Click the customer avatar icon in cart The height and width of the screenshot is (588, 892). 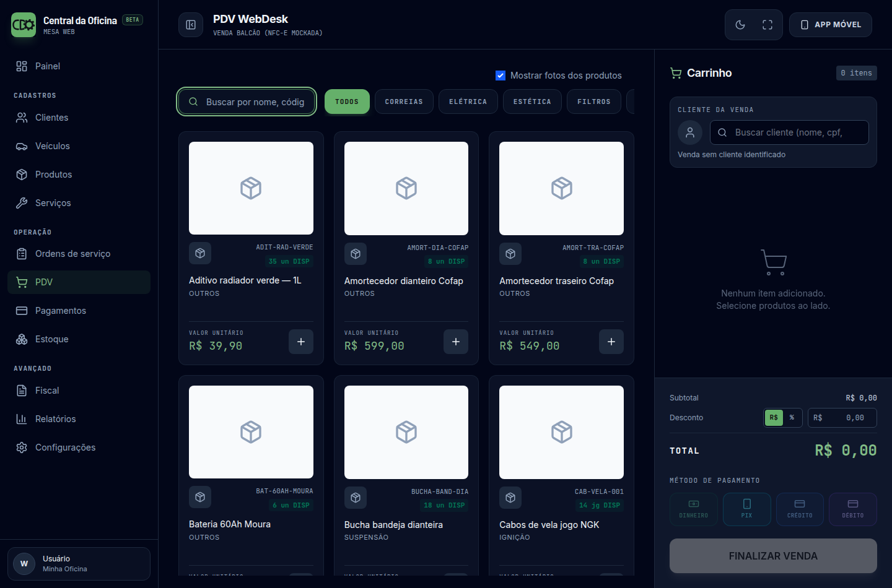pos(690,132)
